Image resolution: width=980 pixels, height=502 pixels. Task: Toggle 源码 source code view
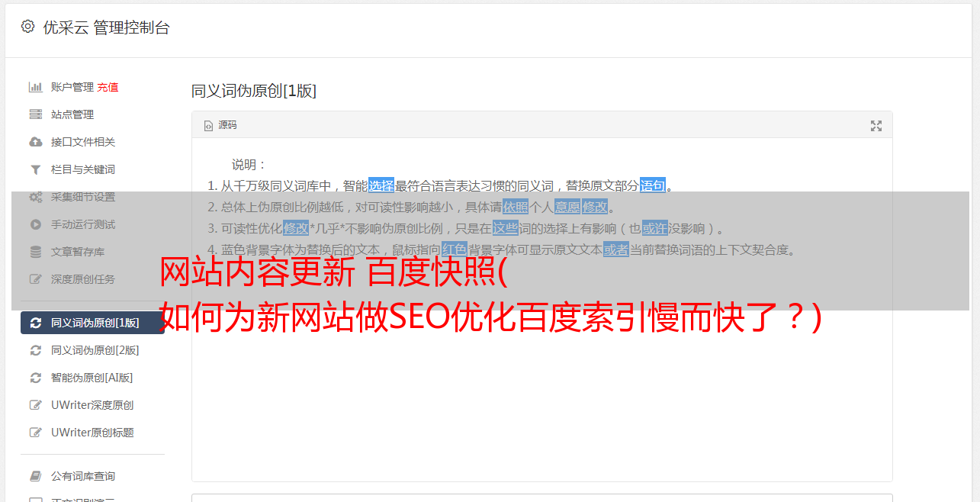[220, 125]
